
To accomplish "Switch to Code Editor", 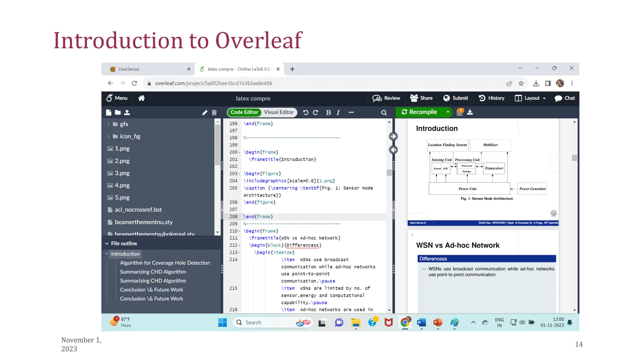I will 244,112.
